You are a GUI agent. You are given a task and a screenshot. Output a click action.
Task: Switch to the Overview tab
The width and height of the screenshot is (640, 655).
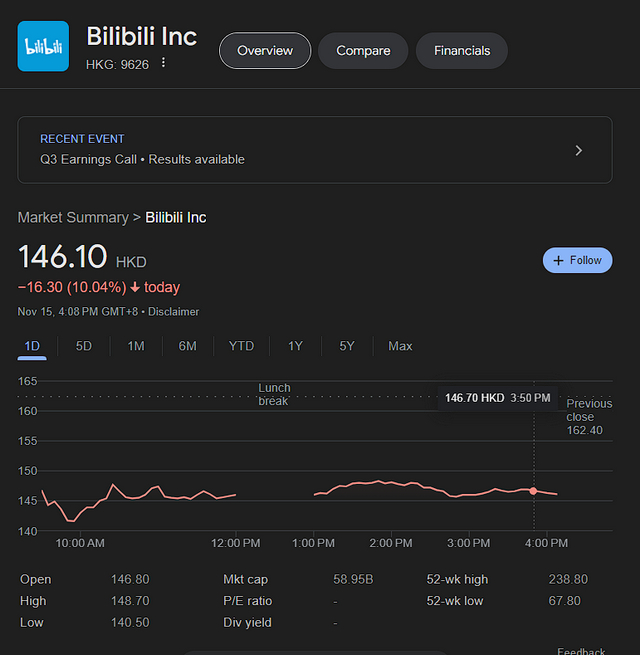(265, 50)
